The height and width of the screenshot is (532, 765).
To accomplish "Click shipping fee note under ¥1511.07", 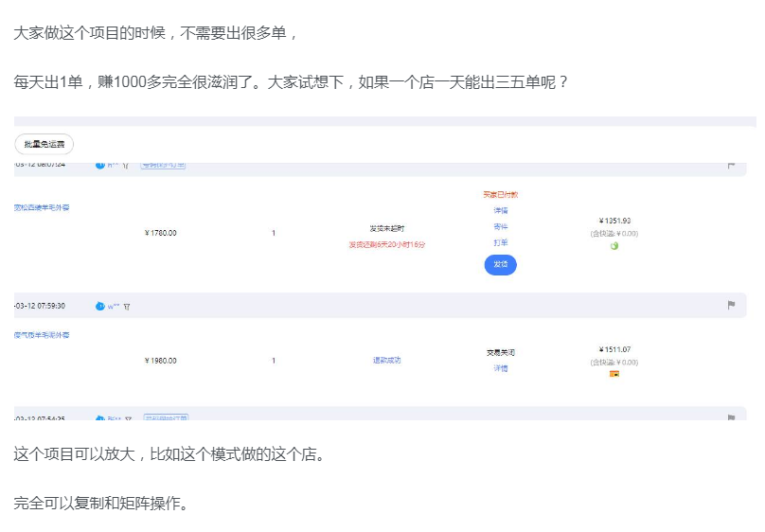I will click(x=614, y=363).
